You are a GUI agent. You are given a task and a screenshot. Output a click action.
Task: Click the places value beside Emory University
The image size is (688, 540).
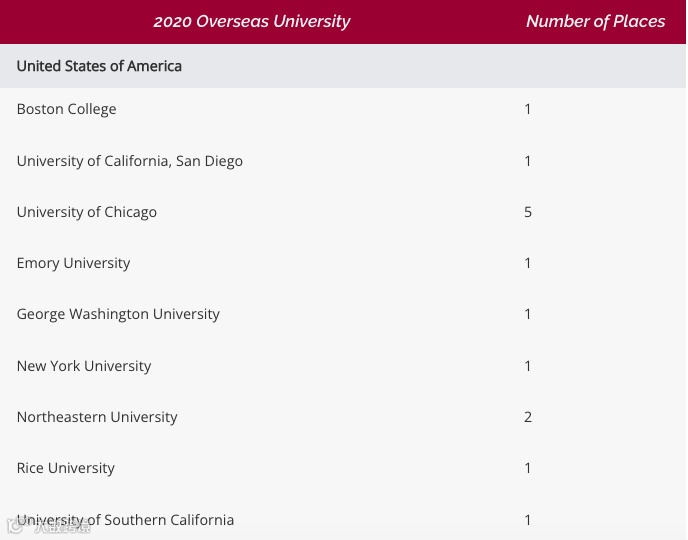pyautogui.click(x=528, y=263)
